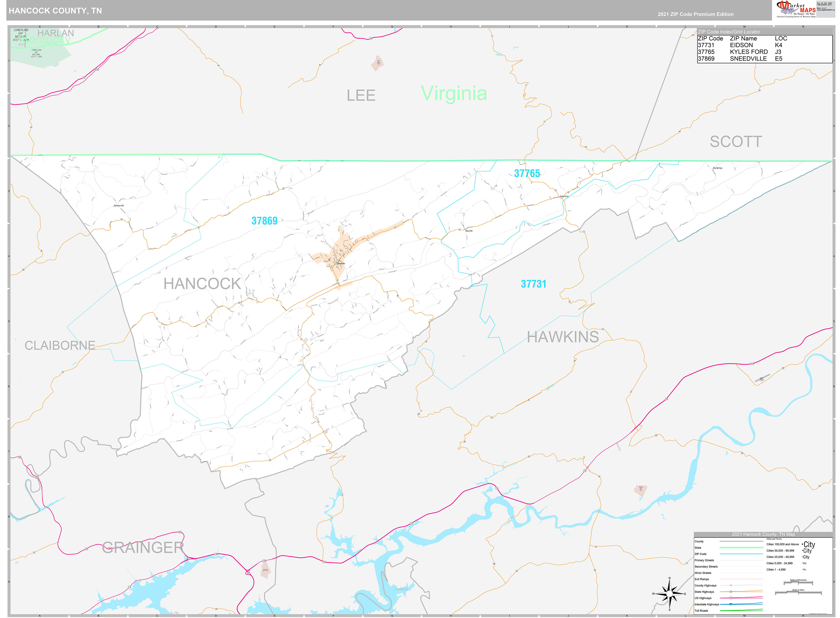This screenshot has width=840, height=618.
Task: Click the blue 37869 label on map
Action: click(x=264, y=221)
